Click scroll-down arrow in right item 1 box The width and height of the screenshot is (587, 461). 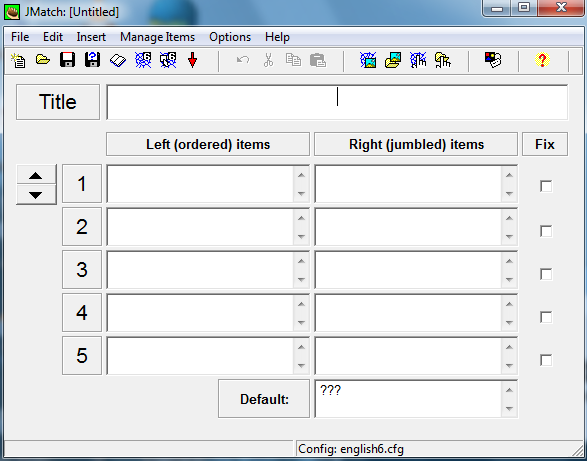(x=509, y=193)
